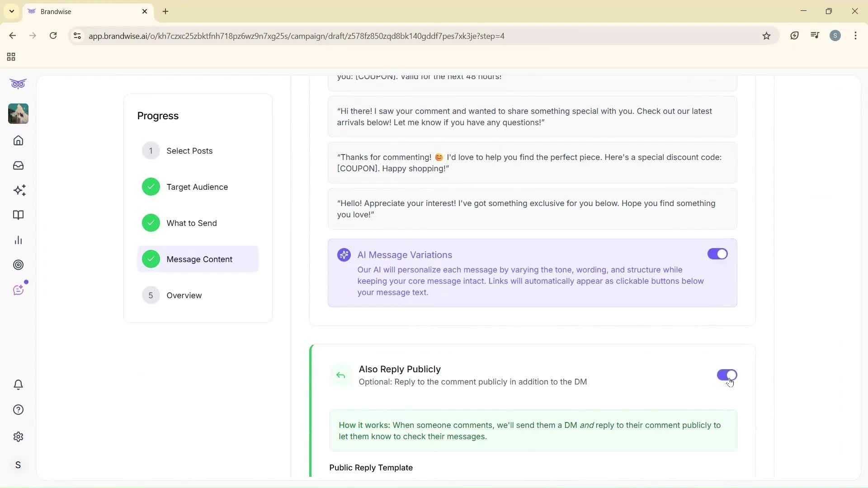Open notifications bell in sidebar

[18, 385]
